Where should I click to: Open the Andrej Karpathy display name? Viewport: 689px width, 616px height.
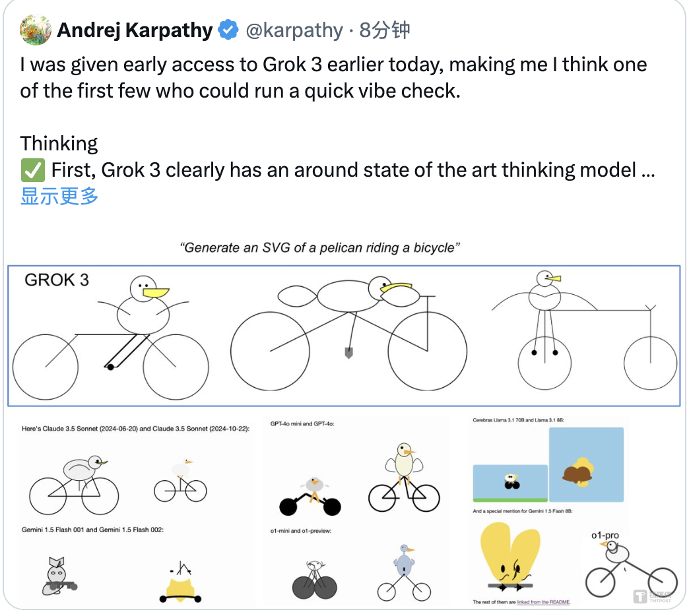(x=135, y=30)
